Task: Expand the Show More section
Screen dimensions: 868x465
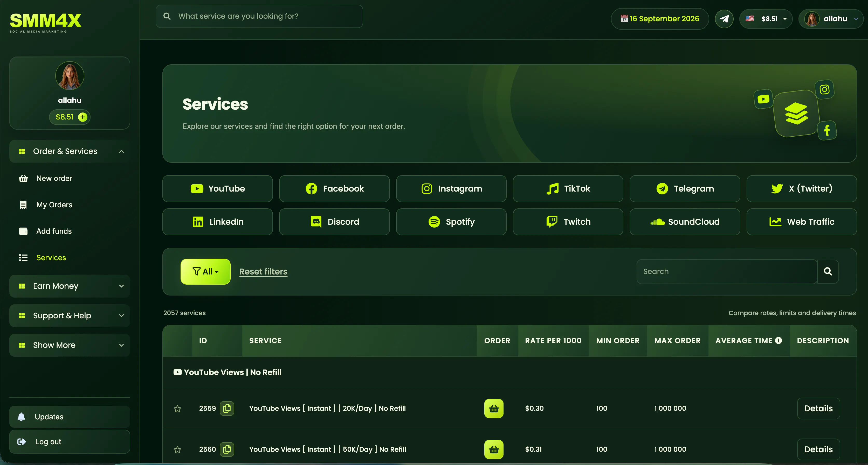Action: pos(70,345)
